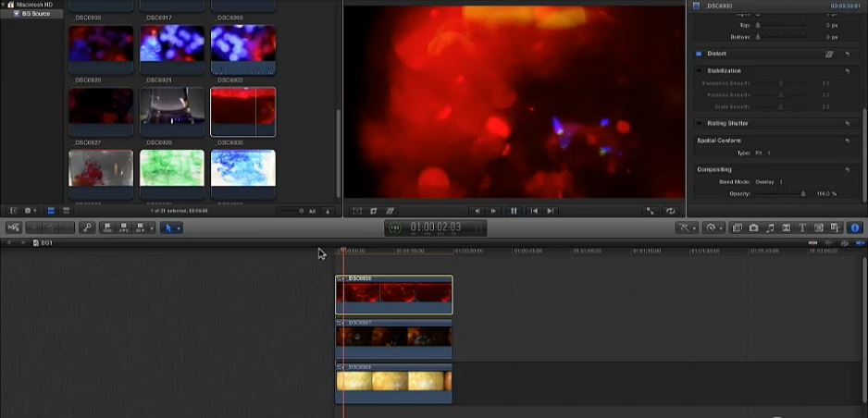868x418 pixels.
Task: Click the BG1 project name in timeline
Action: click(46, 242)
